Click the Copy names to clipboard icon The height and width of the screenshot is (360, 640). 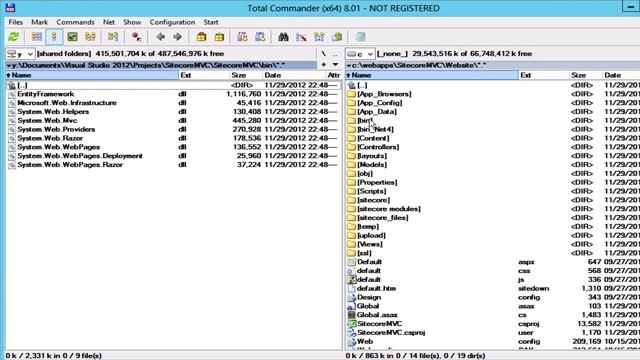coord(337,37)
